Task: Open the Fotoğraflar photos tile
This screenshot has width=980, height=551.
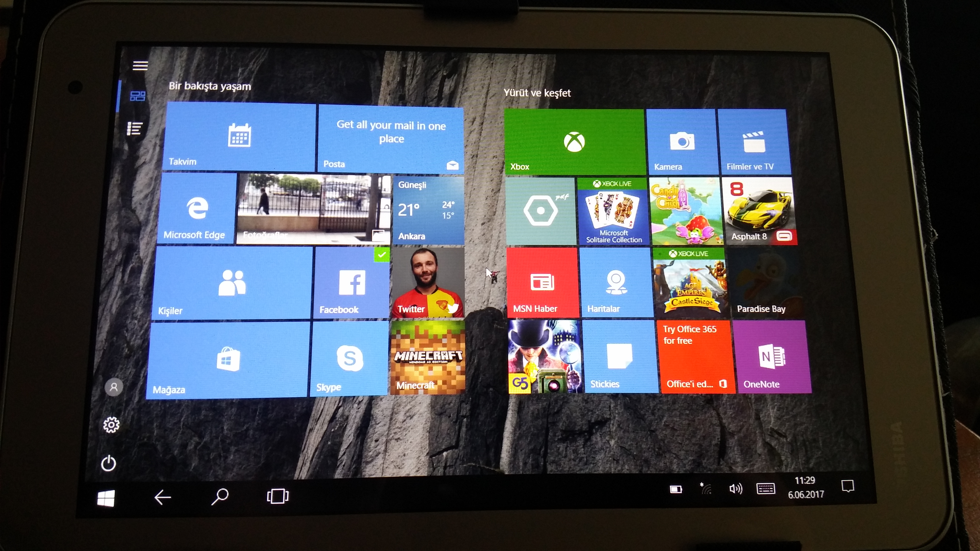Action: click(x=314, y=209)
